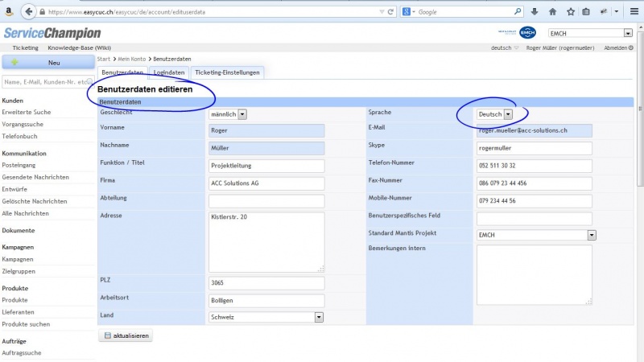Click the Adresse text area
Viewport: 644px width, 362px height.
[x=266, y=242]
